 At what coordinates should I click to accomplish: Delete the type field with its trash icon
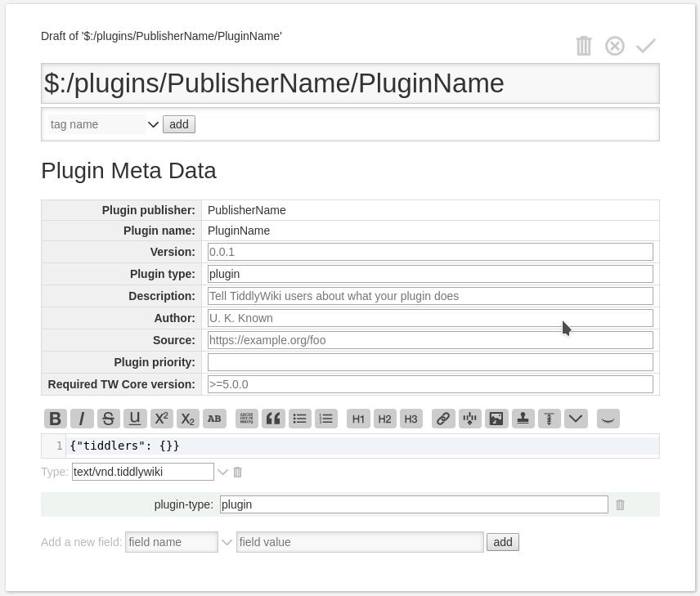237,472
